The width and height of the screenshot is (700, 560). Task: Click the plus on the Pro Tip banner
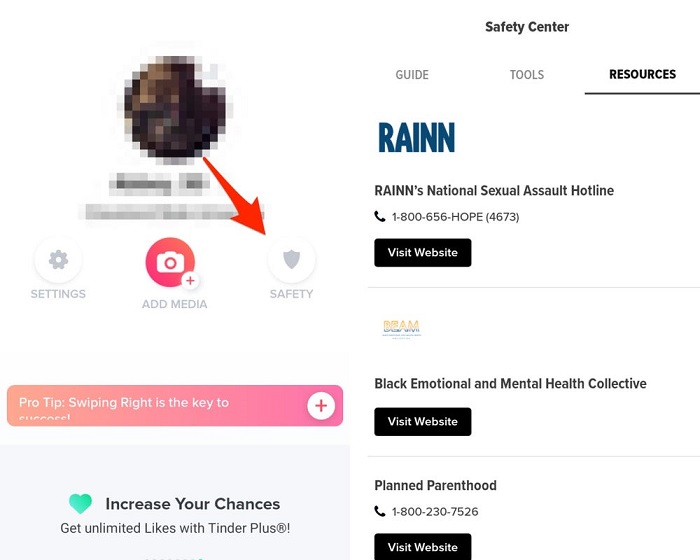tap(321, 405)
